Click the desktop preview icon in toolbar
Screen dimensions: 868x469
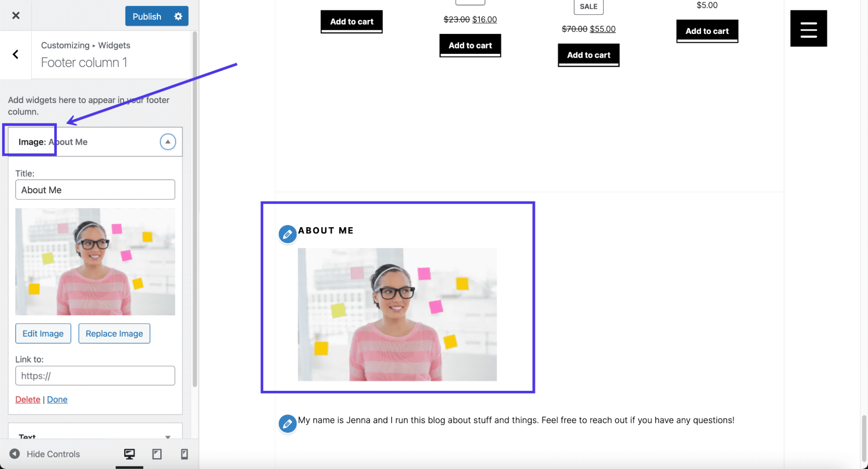[129, 454]
